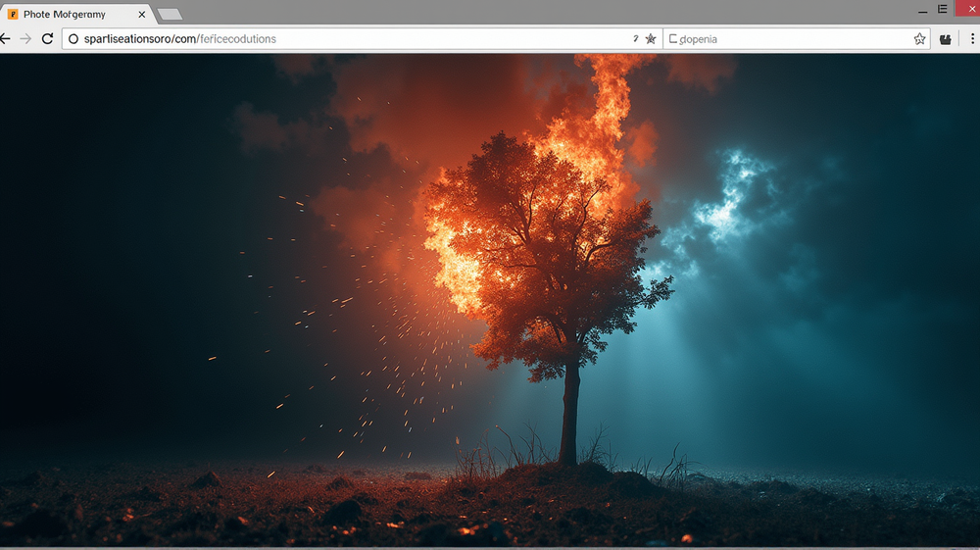The width and height of the screenshot is (980, 550).
Task: Close the Phote Motgeramy tab
Action: (x=141, y=15)
